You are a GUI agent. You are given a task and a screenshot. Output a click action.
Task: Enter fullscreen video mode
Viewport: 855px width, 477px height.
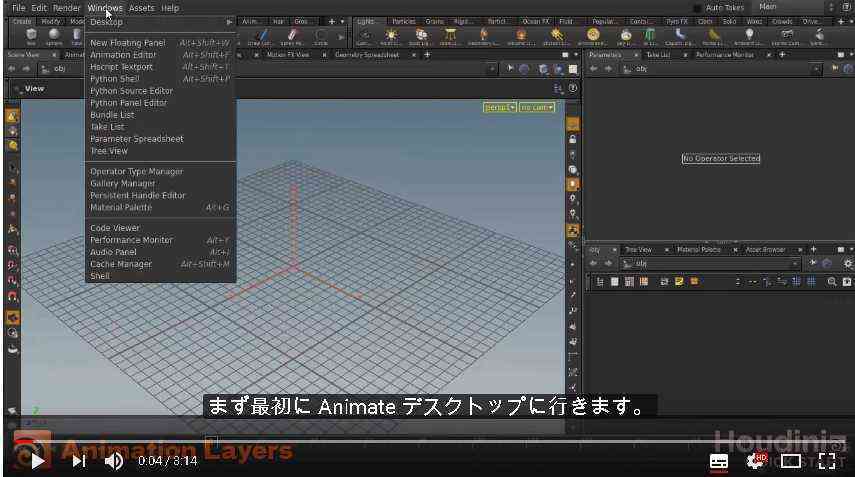(x=827, y=462)
